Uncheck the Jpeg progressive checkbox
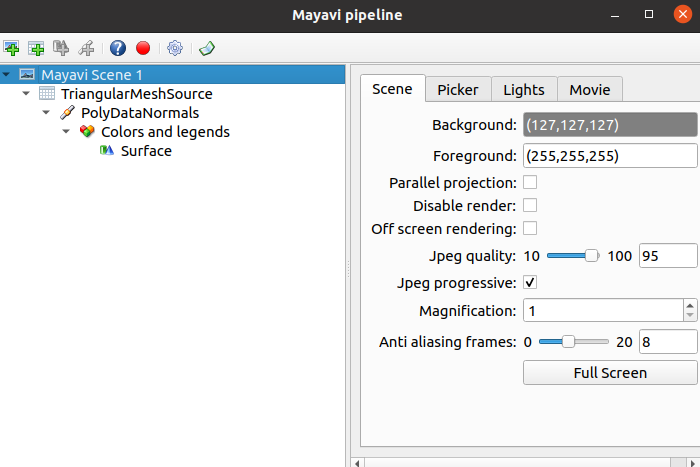Image resolution: width=700 pixels, height=467 pixels. 530,283
